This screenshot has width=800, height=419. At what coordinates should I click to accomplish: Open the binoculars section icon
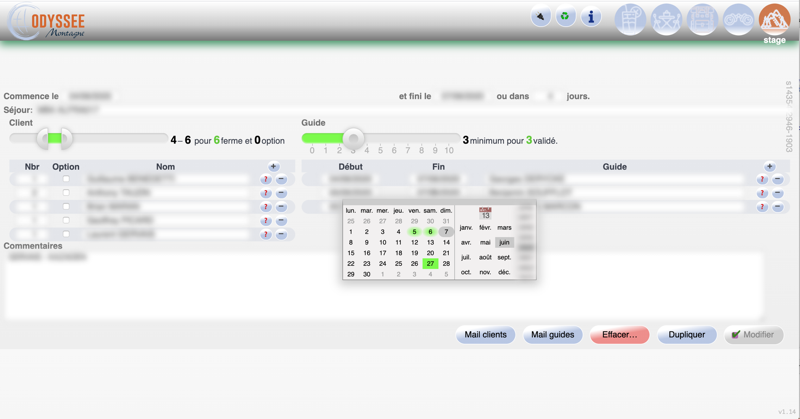[738, 19]
